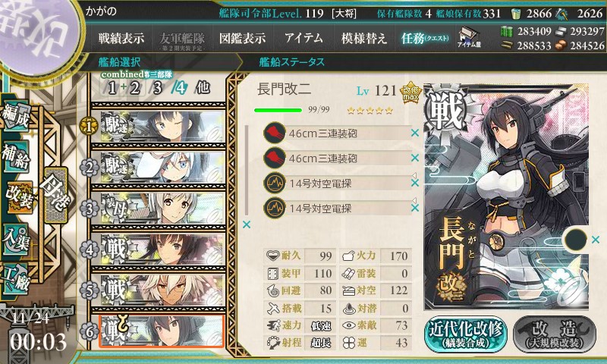Open the 補給 resupply menu

pos(17,157)
